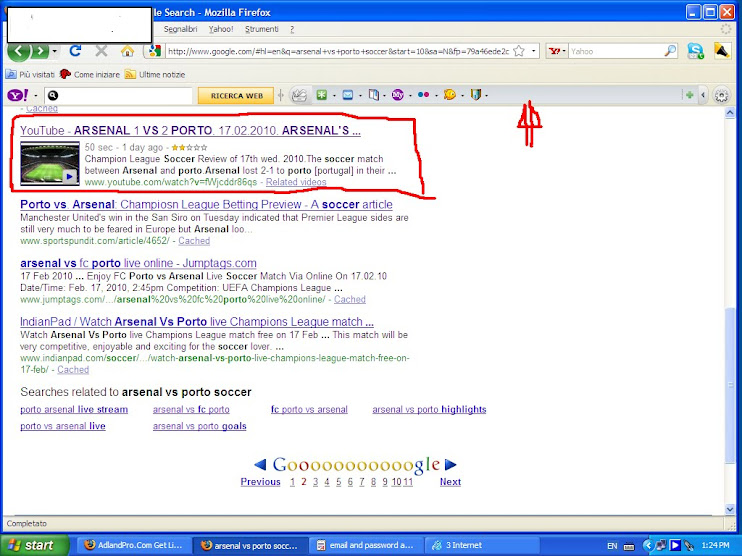Open Più visitati bookmark

point(30,74)
